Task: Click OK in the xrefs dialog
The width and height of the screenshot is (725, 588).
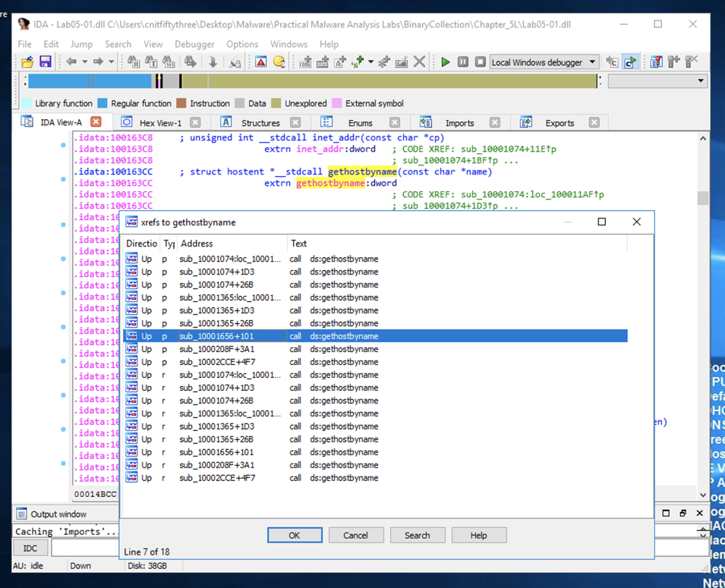Action: (x=295, y=535)
